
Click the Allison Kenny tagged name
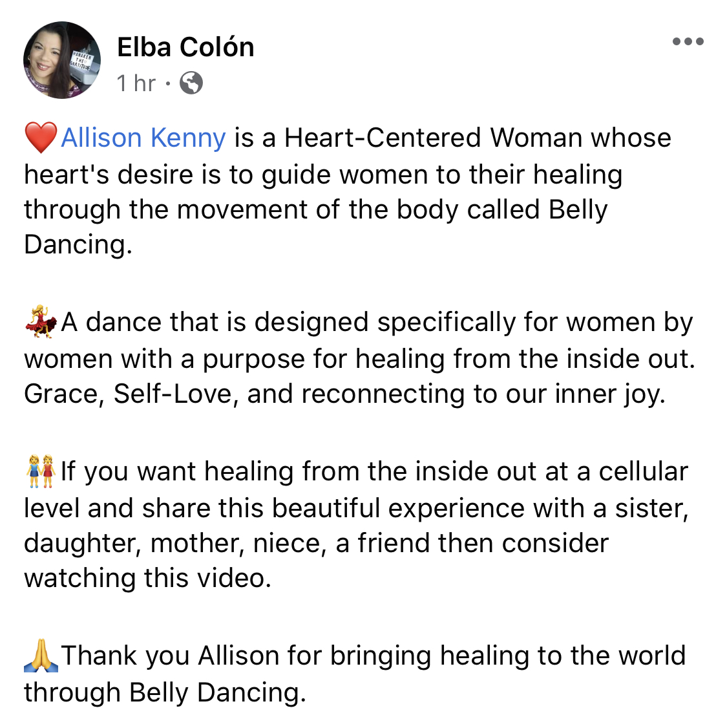point(143,138)
